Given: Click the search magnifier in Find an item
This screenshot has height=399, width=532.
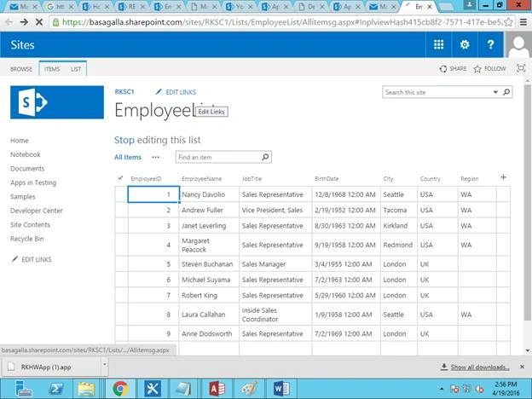Looking at the screenshot, I should tap(266, 157).
